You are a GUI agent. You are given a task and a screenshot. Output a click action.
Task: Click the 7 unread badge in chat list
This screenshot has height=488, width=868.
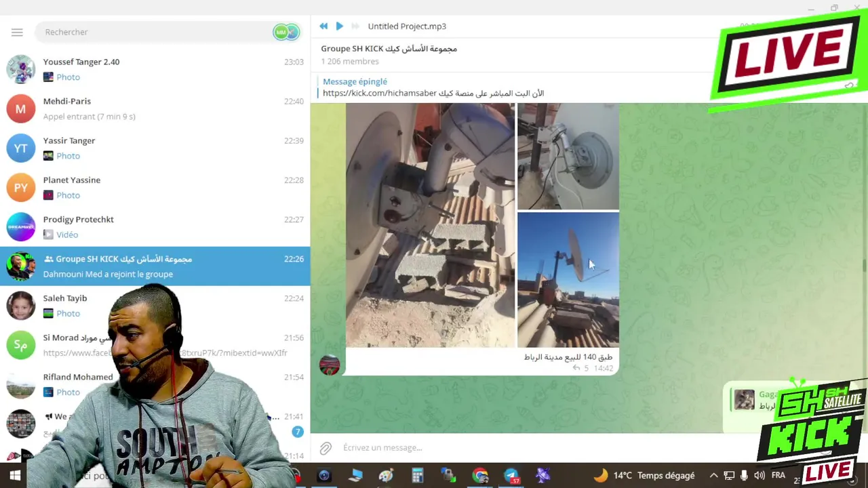point(297,431)
